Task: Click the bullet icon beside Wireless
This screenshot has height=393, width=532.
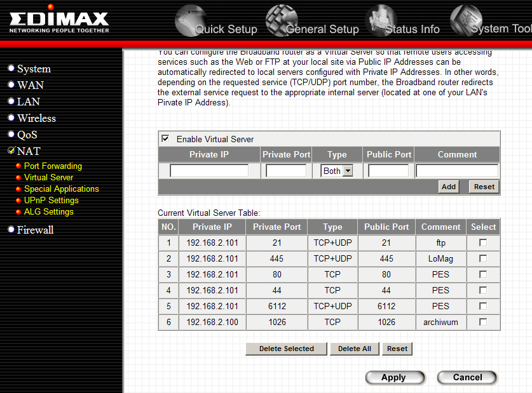Action: pos(11,117)
